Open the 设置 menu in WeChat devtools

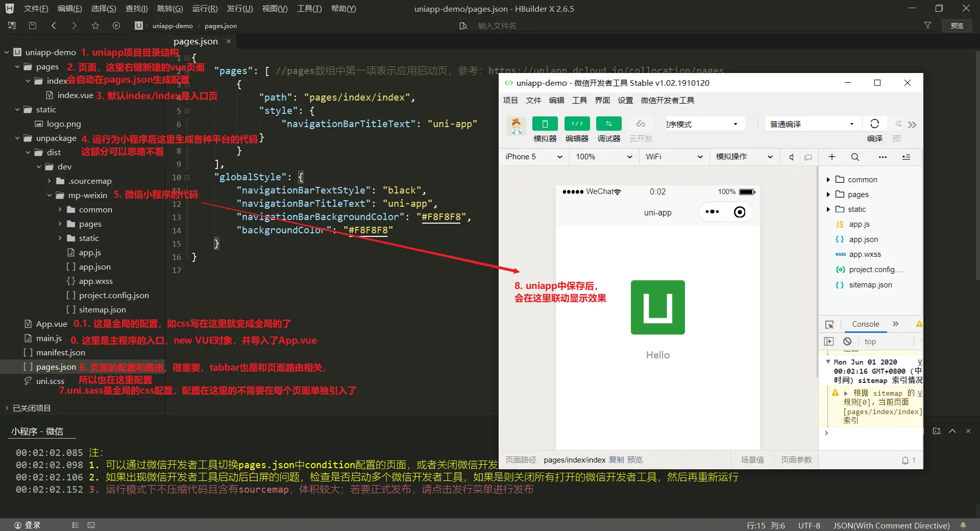coord(625,101)
